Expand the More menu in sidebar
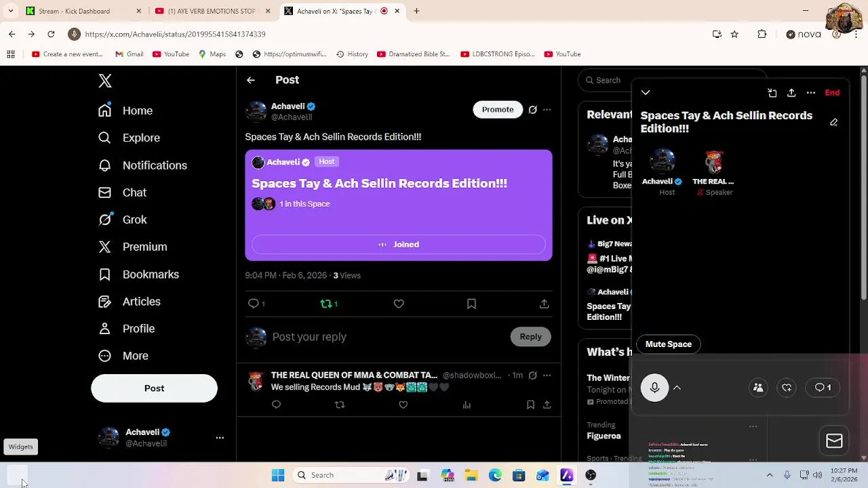This screenshot has width=868, height=488. (x=123, y=356)
